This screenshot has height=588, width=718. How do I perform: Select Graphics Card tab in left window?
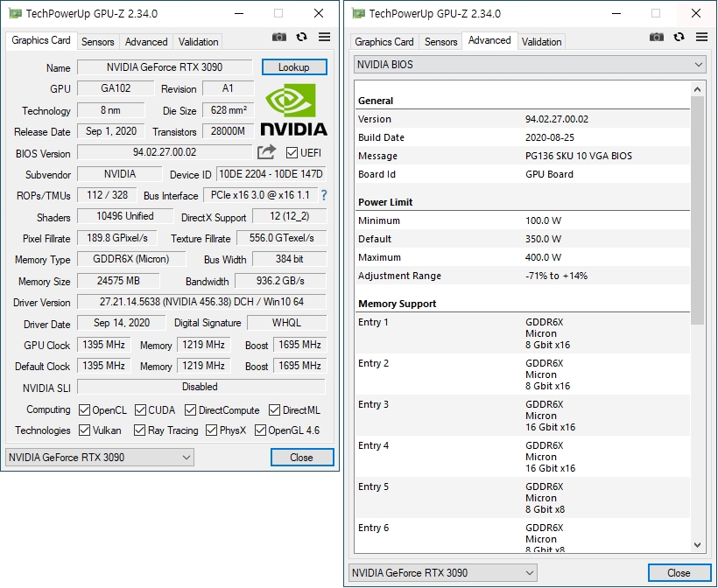coord(41,40)
